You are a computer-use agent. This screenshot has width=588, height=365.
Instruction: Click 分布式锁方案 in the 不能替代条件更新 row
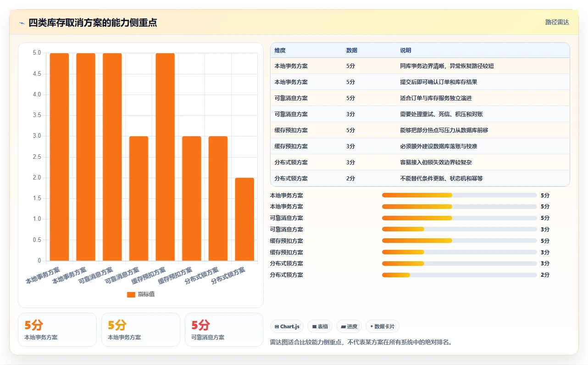pyautogui.click(x=291, y=179)
